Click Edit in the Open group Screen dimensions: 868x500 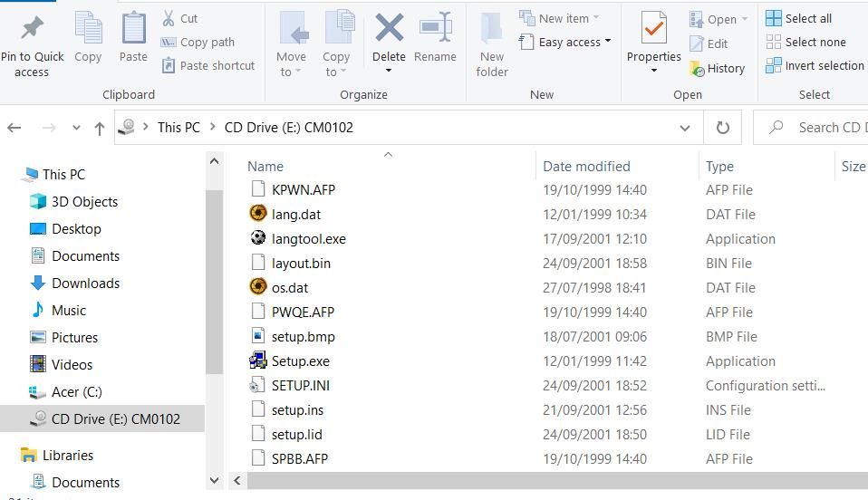(709, 43)
